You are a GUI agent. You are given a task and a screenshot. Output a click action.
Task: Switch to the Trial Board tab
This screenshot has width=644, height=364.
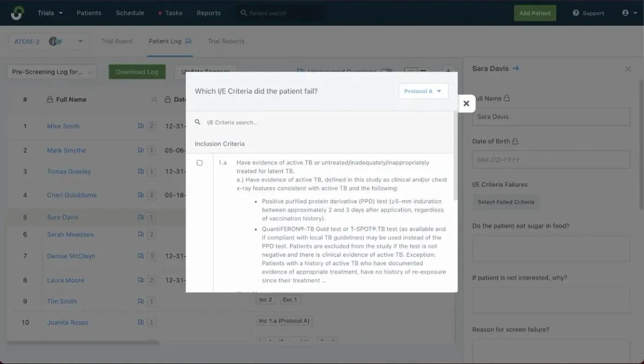[116, 41]
